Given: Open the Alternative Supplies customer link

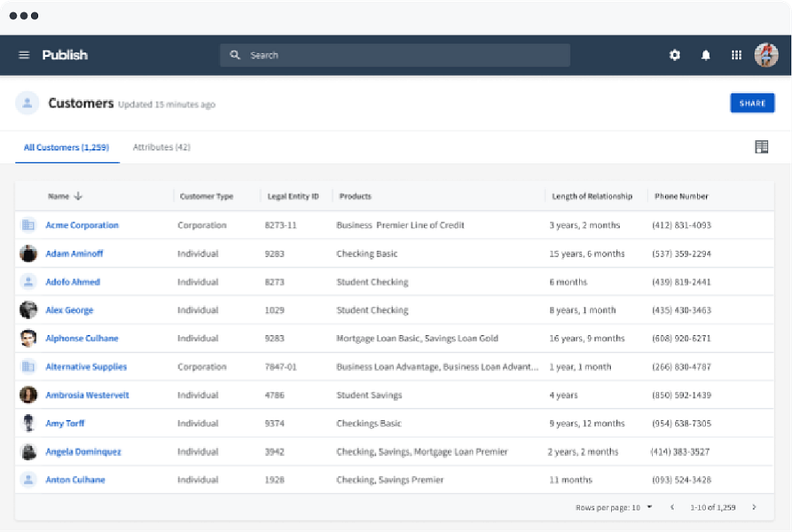Looking at the screenshot, I should pos(86,366).
